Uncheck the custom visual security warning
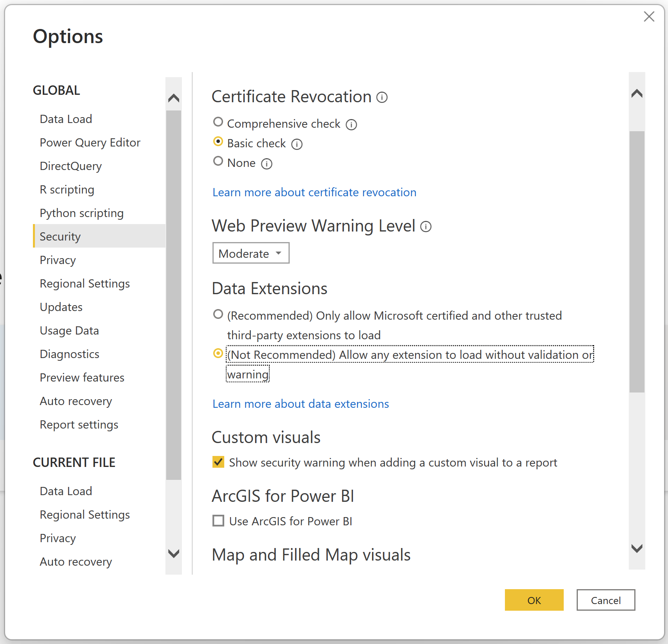 [218, 462]
